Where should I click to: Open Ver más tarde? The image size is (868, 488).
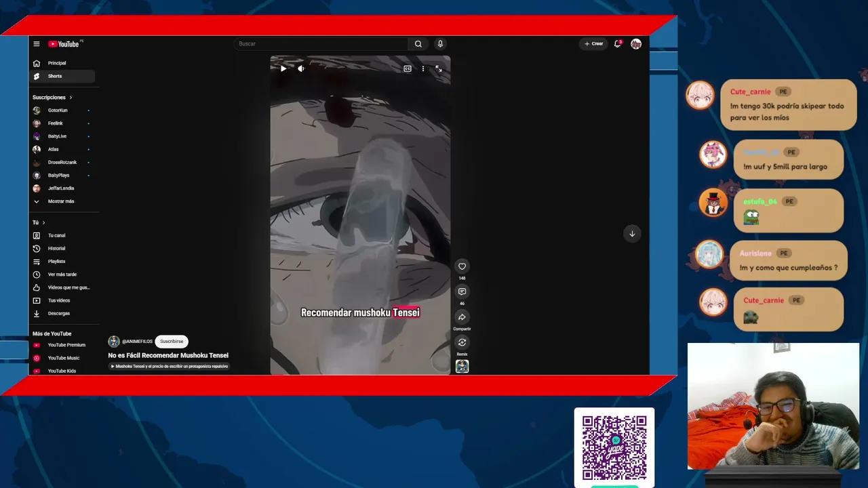pyautogui.click(x=62, y=274)
